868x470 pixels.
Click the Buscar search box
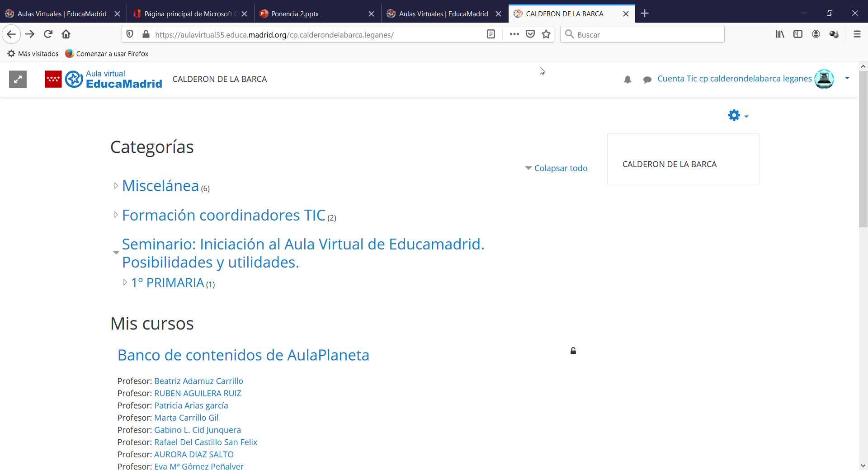click(x=642, y=34)
